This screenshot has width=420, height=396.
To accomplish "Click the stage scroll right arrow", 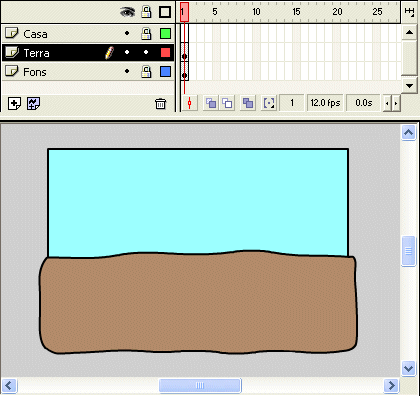I will pyautogui.click(x=391, y=386).
